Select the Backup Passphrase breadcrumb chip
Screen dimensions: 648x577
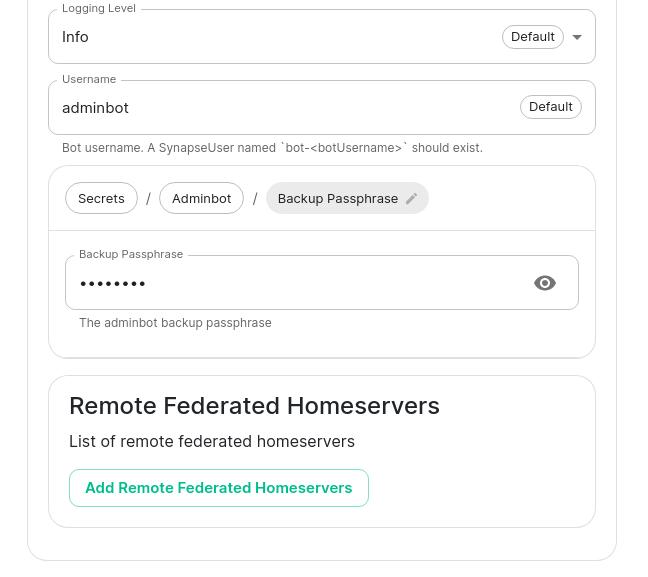pyautogui.click(x=337, y=199)
